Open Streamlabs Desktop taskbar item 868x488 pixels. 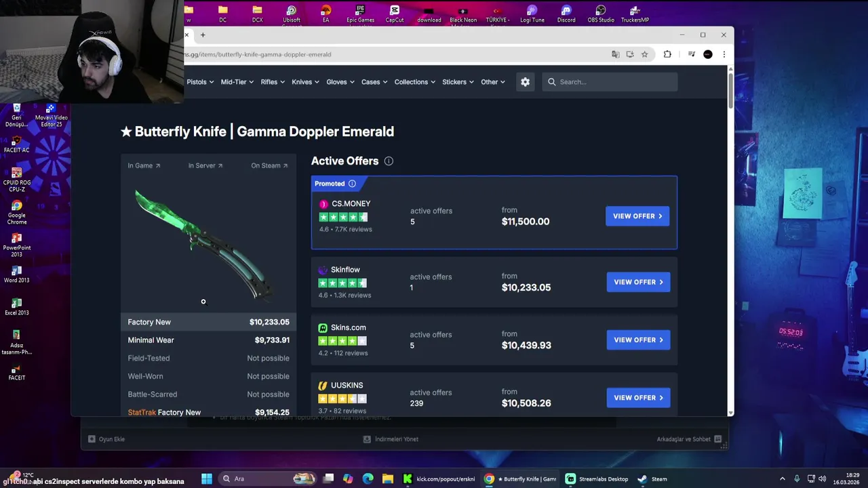coord(597,479)
